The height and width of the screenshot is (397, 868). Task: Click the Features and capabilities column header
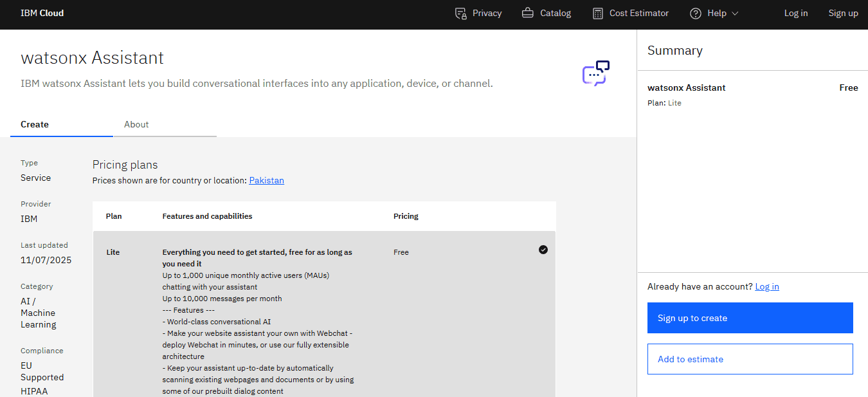coord(207,216)
